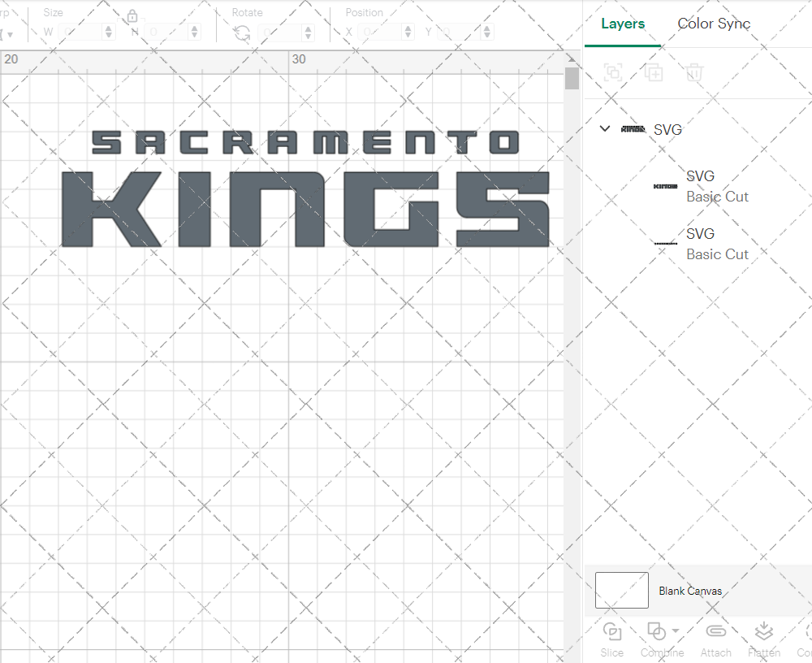Click the Height input field

166,32
